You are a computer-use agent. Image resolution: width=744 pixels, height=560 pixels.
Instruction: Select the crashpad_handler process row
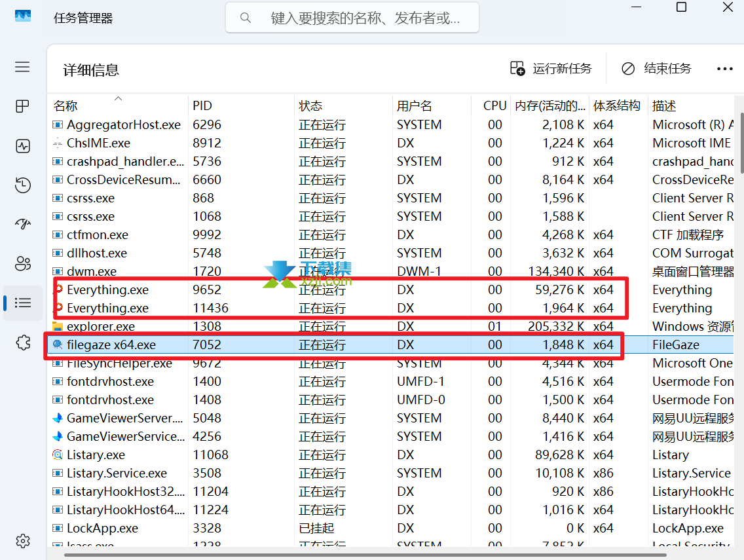[x=390, y=161]
